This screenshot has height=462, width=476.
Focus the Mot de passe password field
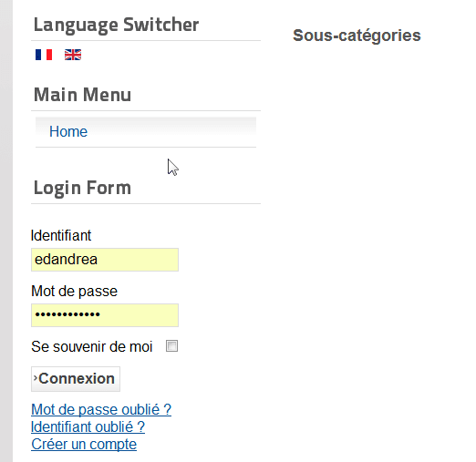(105, 315)
